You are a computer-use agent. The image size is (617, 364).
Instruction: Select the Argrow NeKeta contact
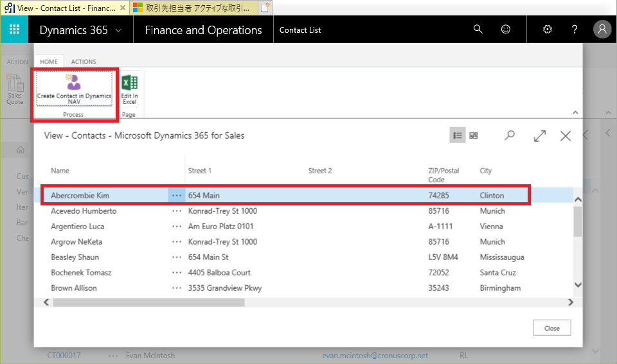coord(76,242)
